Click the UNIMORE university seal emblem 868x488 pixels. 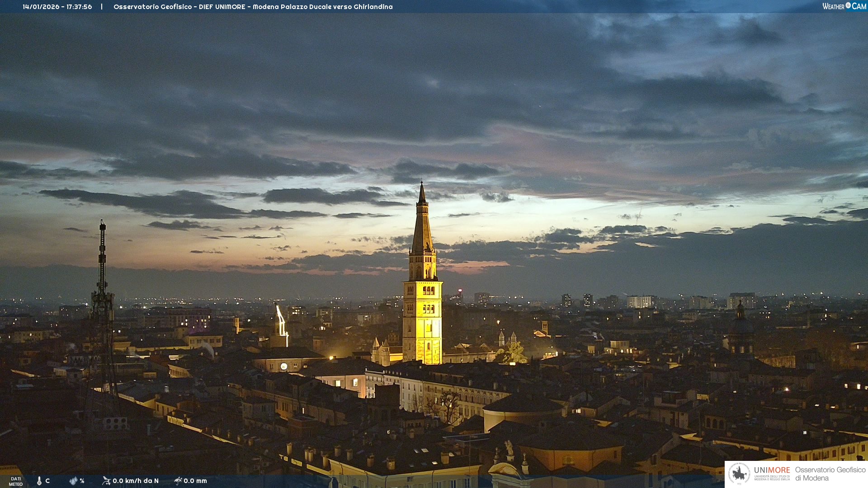click(739, 474)
